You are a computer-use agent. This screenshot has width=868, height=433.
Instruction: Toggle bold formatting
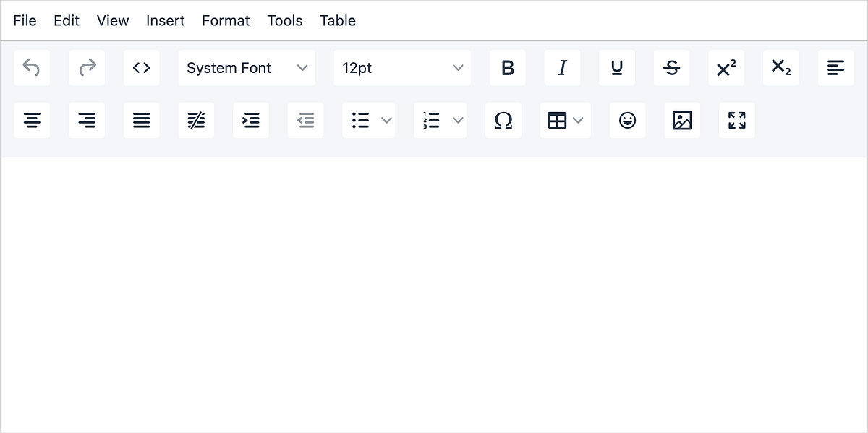point(508,67)
